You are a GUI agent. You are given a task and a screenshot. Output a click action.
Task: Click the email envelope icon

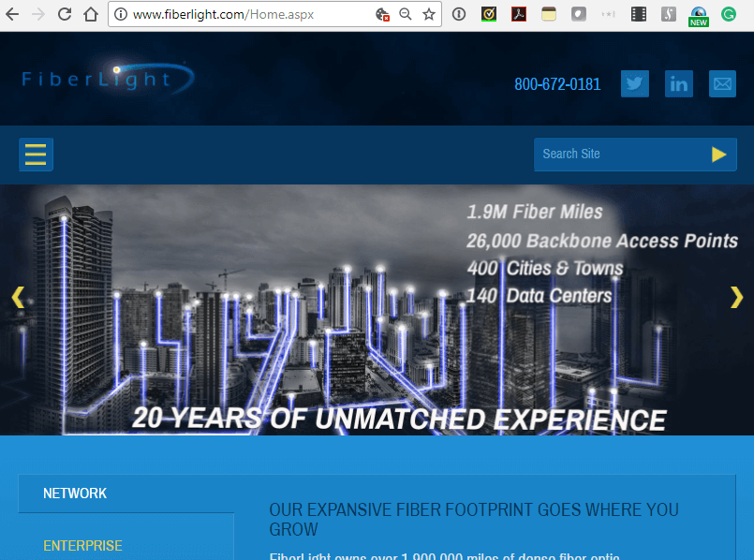pyautogui.click(x=722, y=83)
